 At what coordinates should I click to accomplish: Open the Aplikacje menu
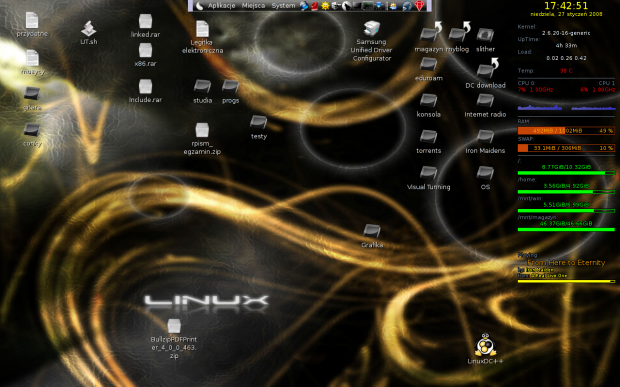coord(221,6)
